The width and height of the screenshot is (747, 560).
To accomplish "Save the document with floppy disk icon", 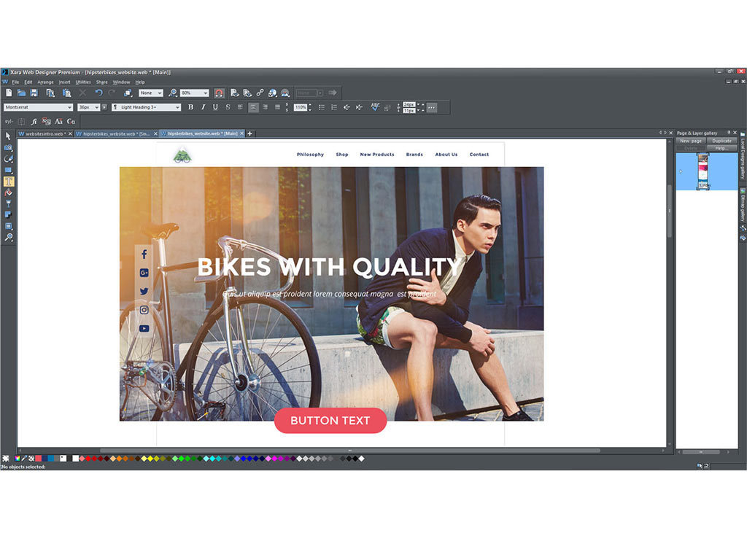I will (34, 93).
